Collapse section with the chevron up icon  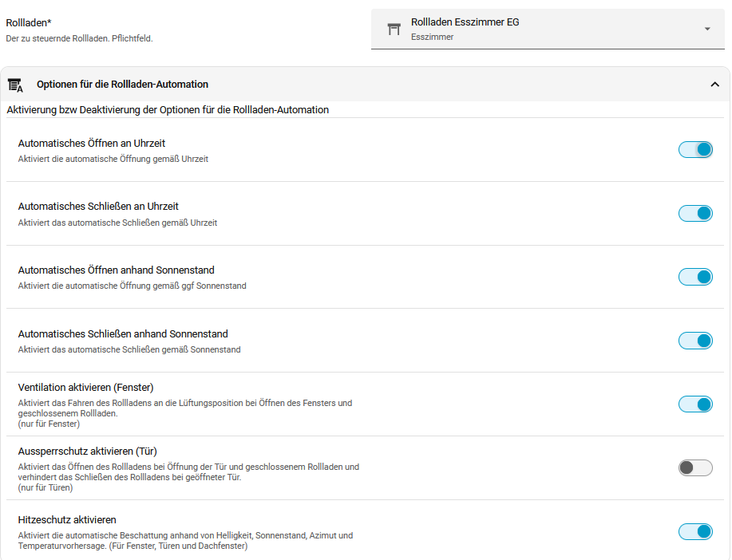(714, 85)
